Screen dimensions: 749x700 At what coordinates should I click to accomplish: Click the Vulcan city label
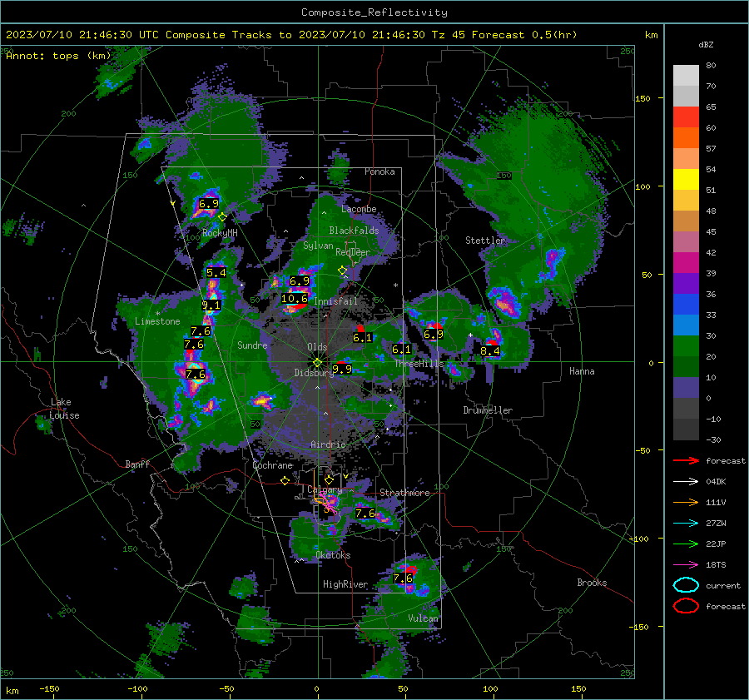423,618
